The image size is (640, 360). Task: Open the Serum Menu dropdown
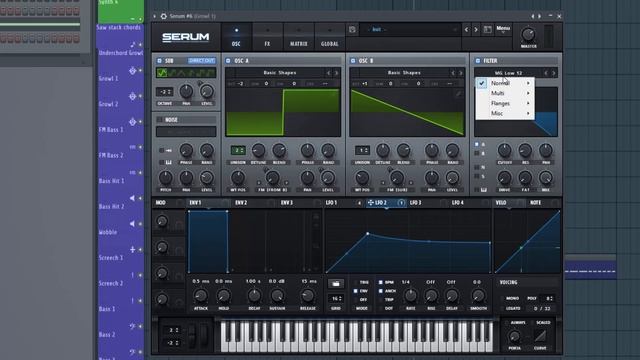[503, 29]
